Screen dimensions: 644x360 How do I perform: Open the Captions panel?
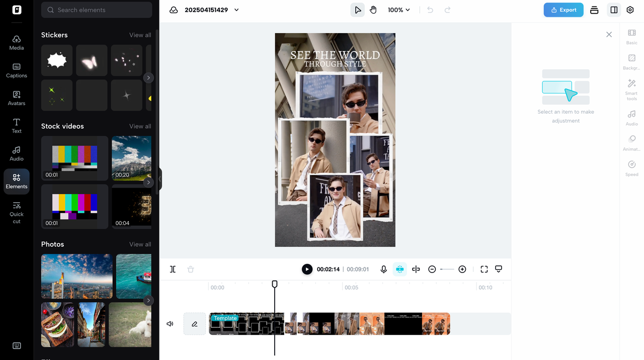(16, 70)
